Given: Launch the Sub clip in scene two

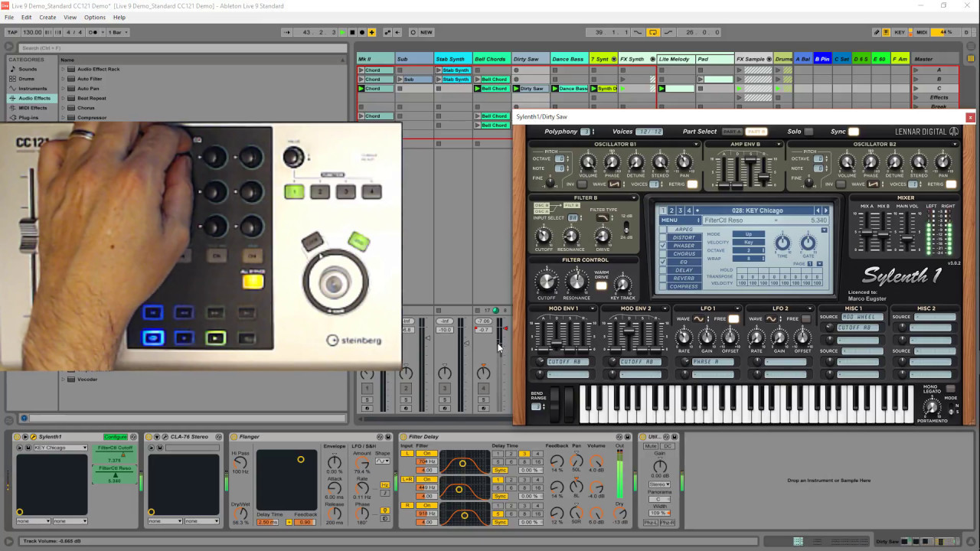Looking at the screenshot, I should click(400, 80).
